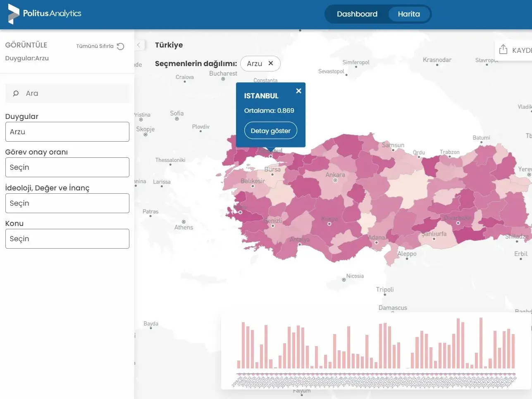Screen dimensions: 532x399
Task: Click the Politus Analytics logo
Action: tap(45, 14)
